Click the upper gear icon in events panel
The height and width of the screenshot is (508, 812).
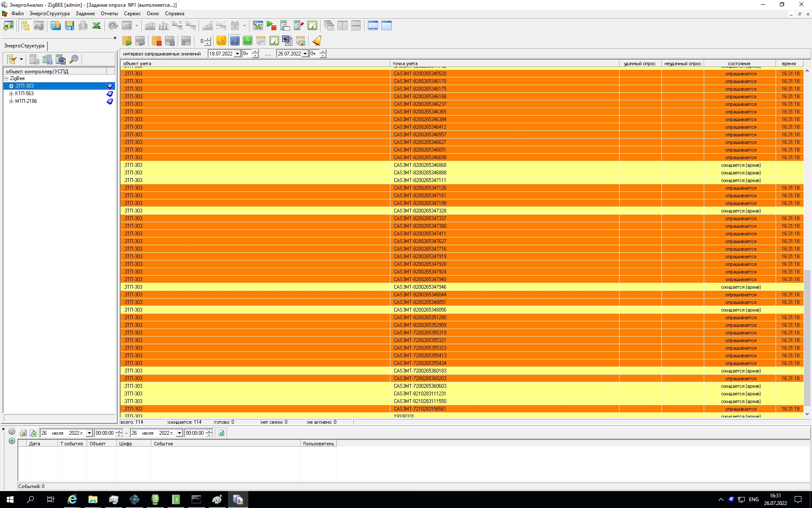(12, 432)
